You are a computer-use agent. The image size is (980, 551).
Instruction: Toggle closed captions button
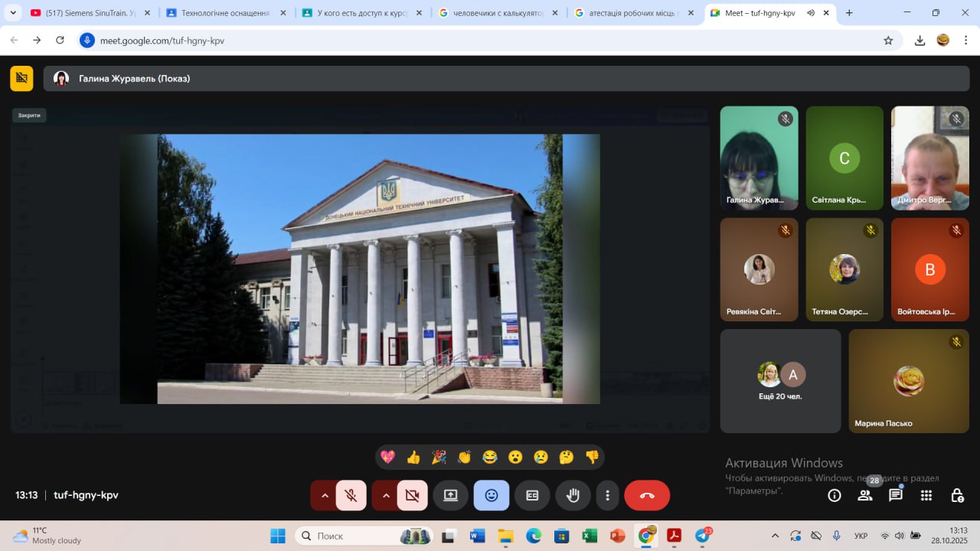click(532, 495)
